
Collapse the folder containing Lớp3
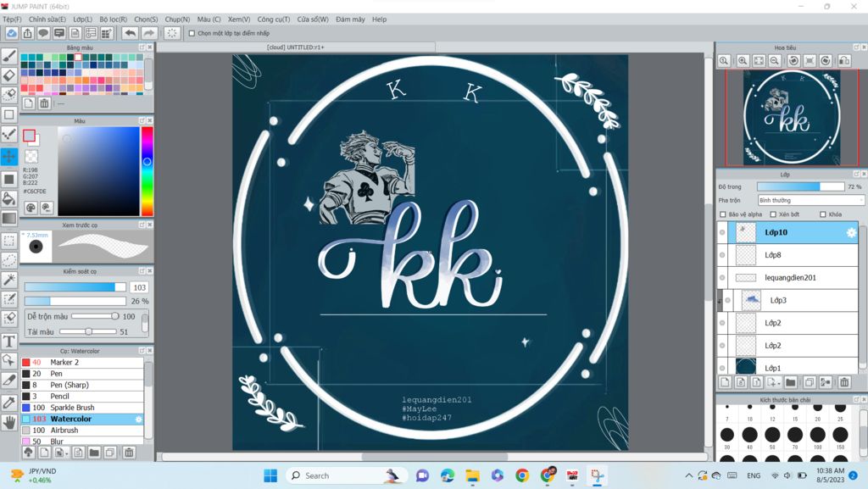720,300
